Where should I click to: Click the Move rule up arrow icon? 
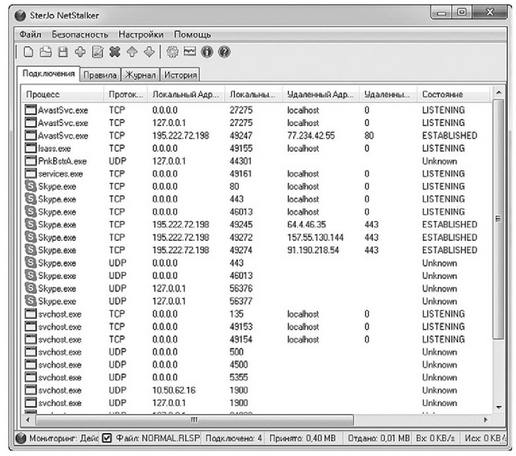click(x=132, y=52)
